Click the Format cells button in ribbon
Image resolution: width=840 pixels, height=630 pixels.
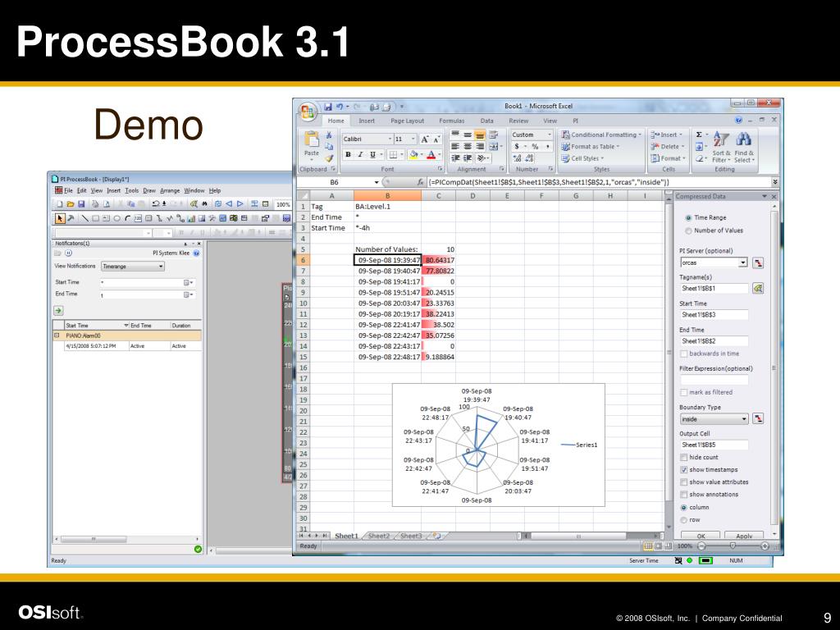(x=668, y=158)
